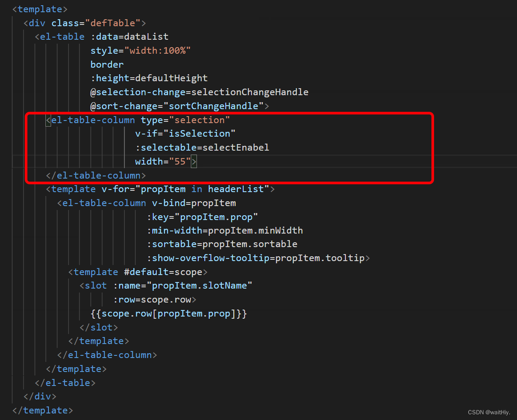The height and width of the screenshot is (420, 517).
Task: Click the closing </div> tag
Action: point(40,396)
